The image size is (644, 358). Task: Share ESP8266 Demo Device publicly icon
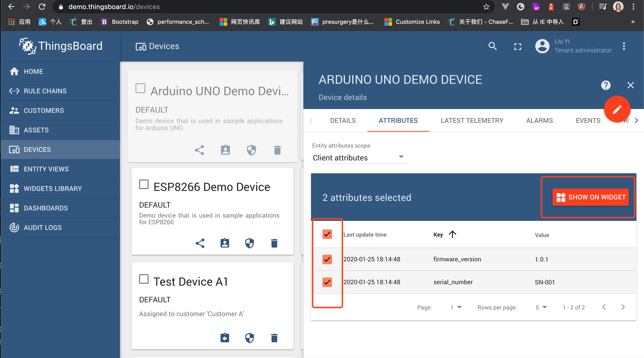200,243
